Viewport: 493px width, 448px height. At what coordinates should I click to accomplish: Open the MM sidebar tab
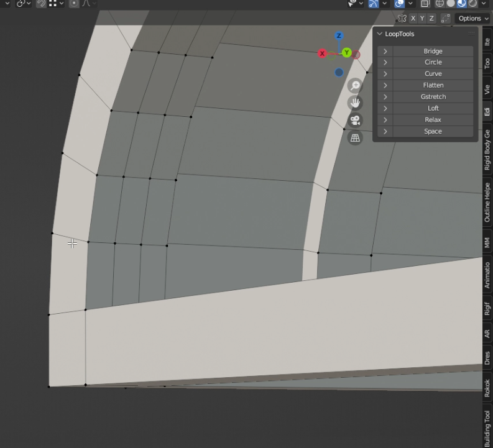487,242
